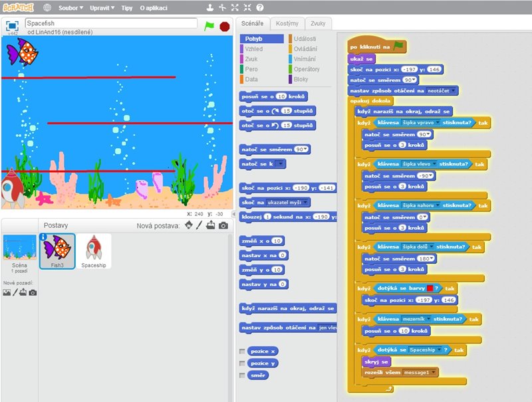The width and height of the screenshot is (532, 402).
Task: Open the globe language selector
Action: click(x=47, y=8)
